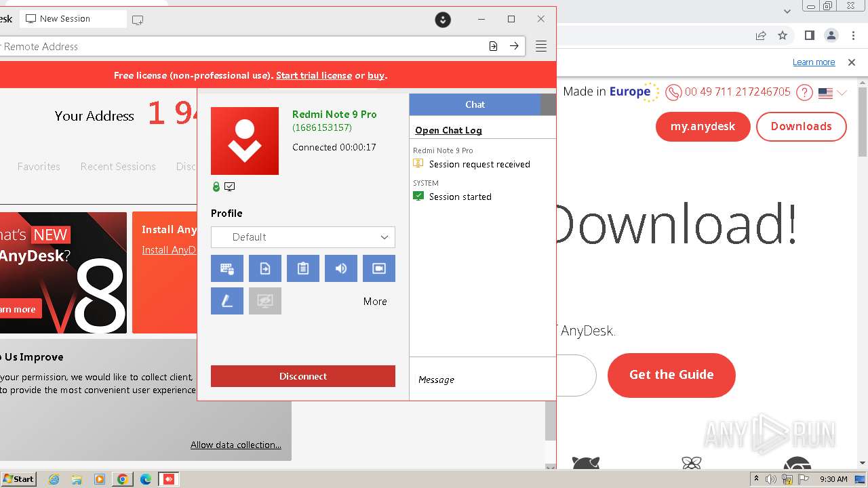Toggle whiteboard drawing permission button
Image resolution: width=868 pixels, height=488 pixels.
coord(227,301)
